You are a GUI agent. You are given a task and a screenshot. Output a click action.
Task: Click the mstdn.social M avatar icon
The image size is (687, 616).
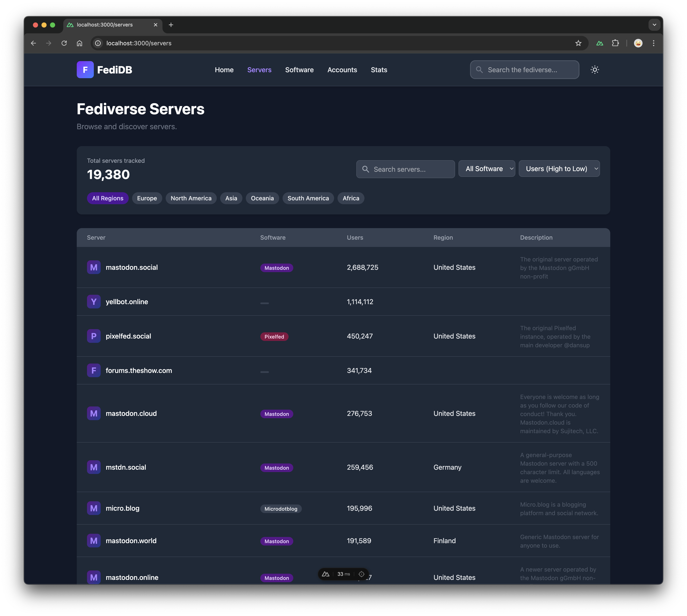(94, 467)
